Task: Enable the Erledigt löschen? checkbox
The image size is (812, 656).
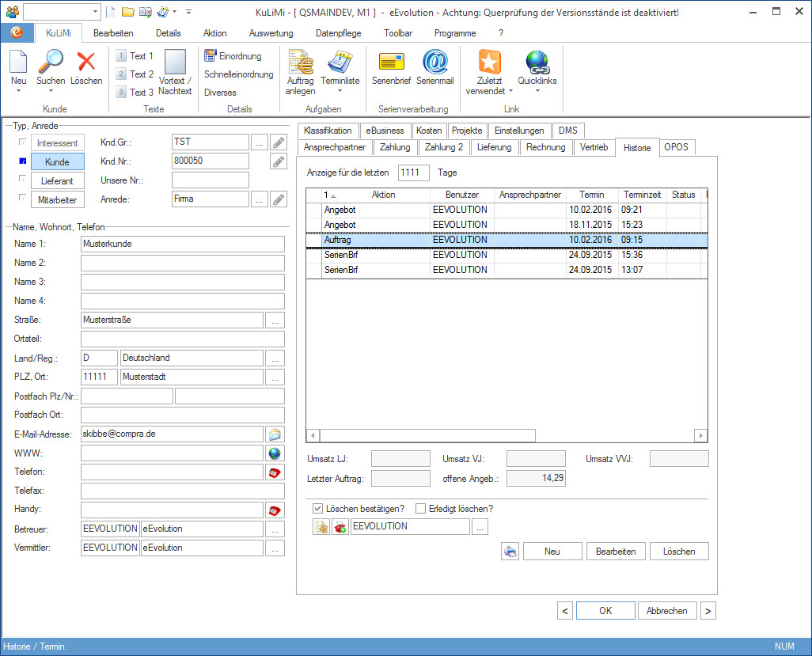Action: click(420, 509)
